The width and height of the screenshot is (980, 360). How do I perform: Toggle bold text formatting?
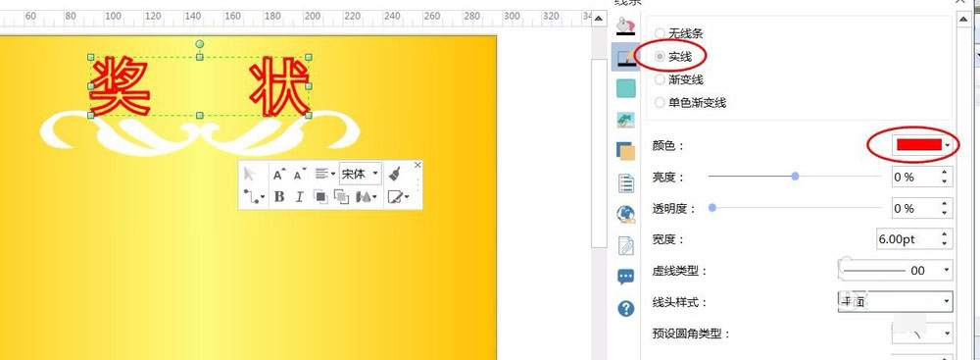(279, 196)
